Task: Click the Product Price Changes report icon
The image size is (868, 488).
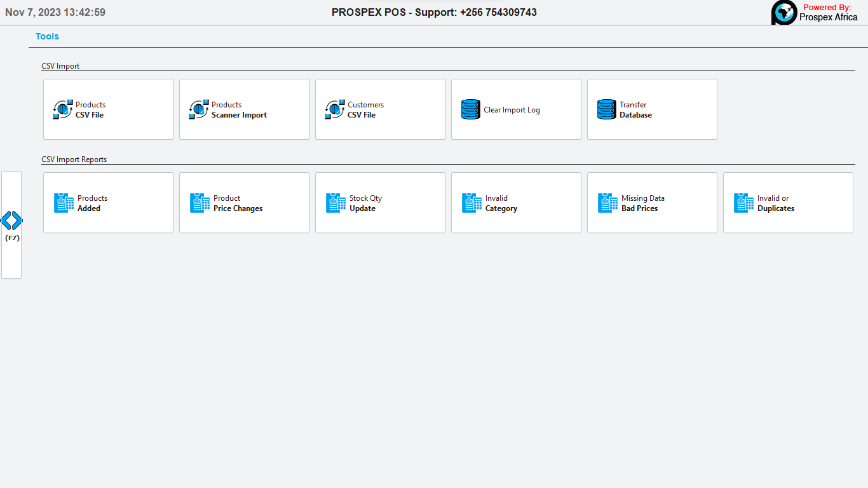Action: 200,203
